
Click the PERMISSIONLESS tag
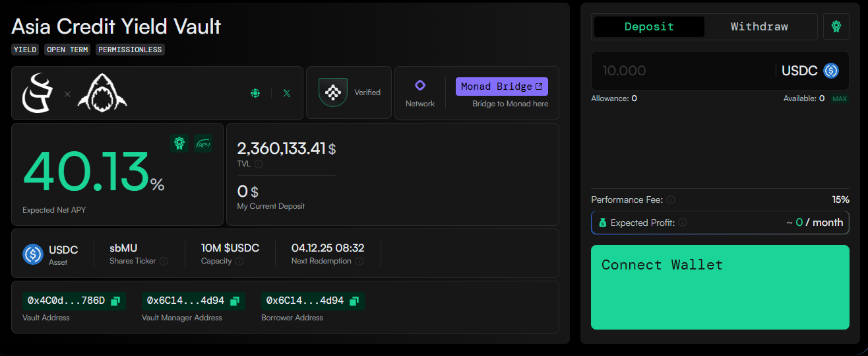tap(130, 50)
